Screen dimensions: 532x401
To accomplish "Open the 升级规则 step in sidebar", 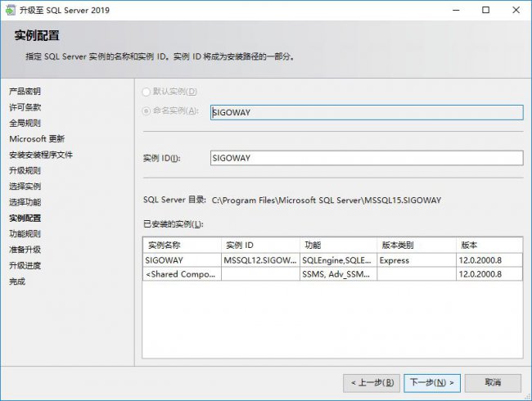I will (x=25, y=171).
